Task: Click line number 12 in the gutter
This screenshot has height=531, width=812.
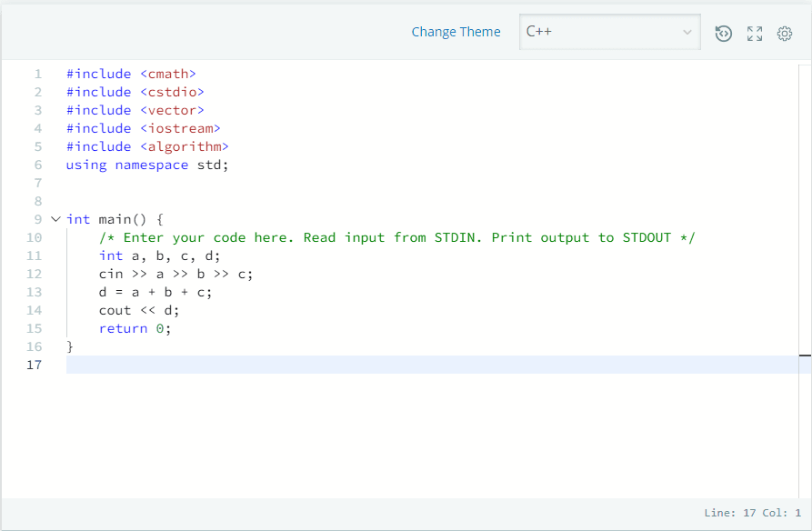Action: (x=34, y=274)
